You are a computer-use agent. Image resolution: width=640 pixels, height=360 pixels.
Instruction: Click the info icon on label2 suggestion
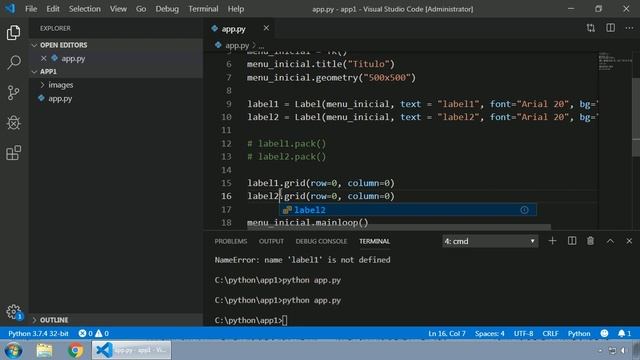click(x=524, y=210)
